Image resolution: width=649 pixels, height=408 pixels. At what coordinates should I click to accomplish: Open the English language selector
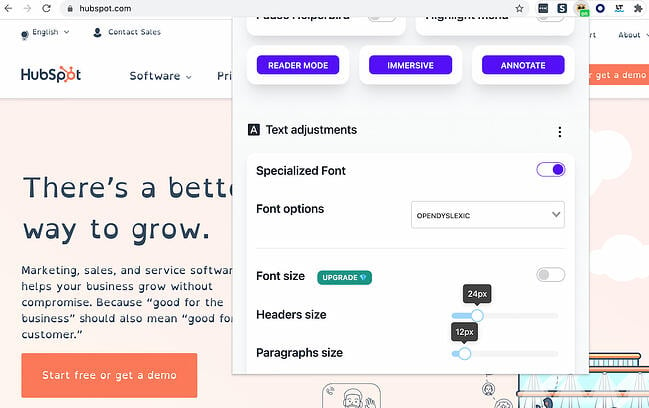coord(45,32)
